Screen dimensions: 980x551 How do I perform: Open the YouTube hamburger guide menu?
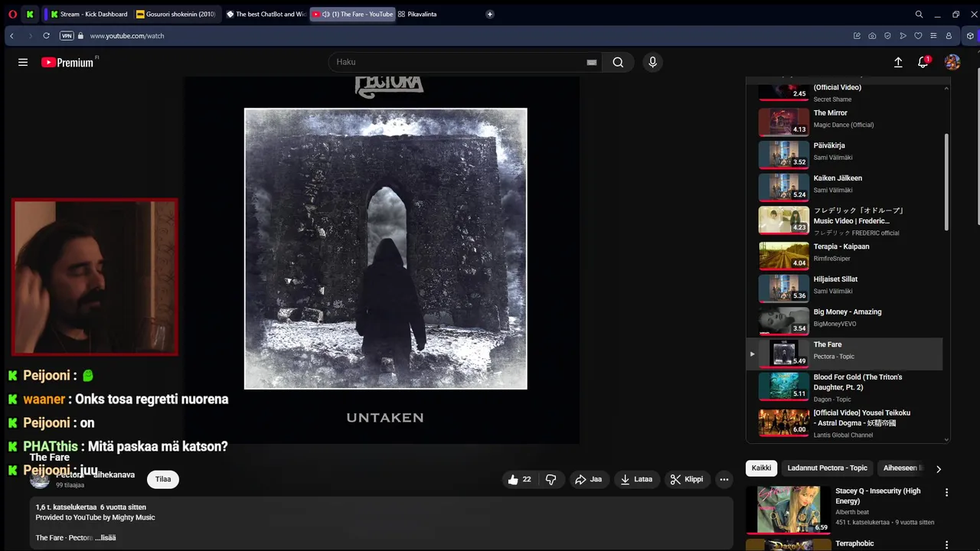point(23,63)
